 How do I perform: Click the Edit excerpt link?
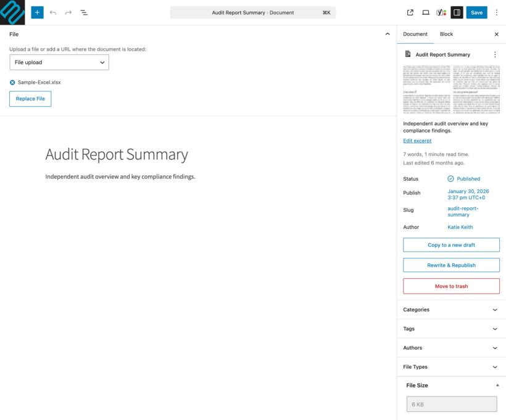click(x=417, y=141)
